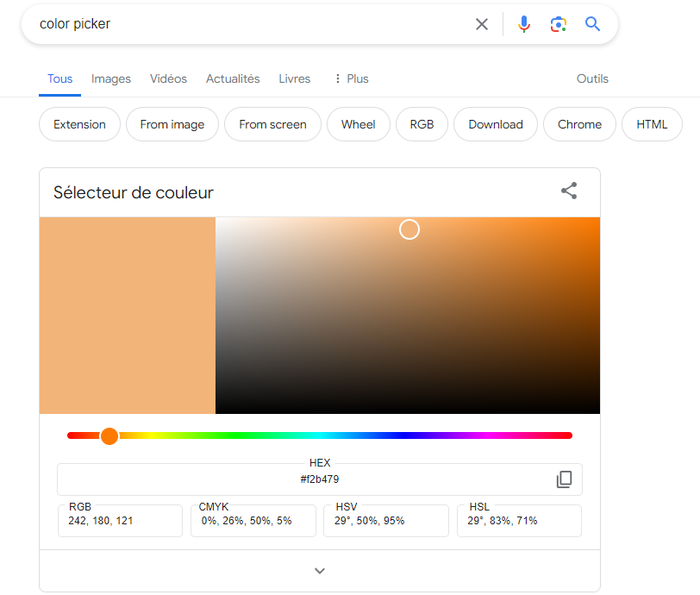The image size is (700, 595).
Task: Choose the Wheel suggestion chip
Action: [358, 124]
